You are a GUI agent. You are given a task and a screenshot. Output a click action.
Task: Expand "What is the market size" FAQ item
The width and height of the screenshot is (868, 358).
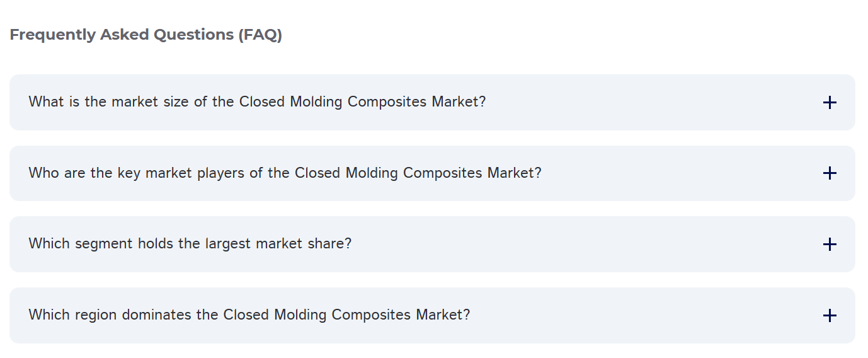point(432,102)
